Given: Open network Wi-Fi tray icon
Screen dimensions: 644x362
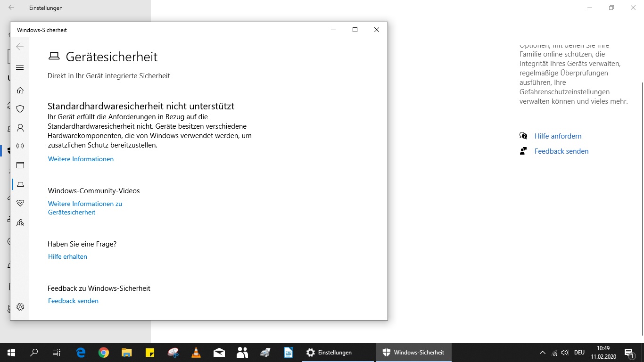Looking at the screenshot, I should (x=554, y=353).
